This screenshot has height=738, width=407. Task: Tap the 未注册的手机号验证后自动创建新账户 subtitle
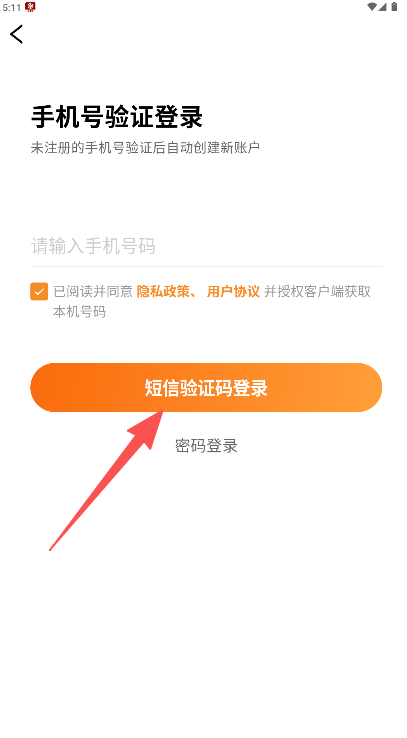pos(145,147)
